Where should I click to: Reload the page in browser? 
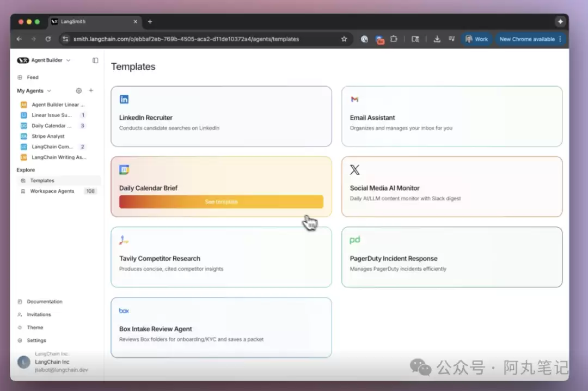tap(48, 39)
